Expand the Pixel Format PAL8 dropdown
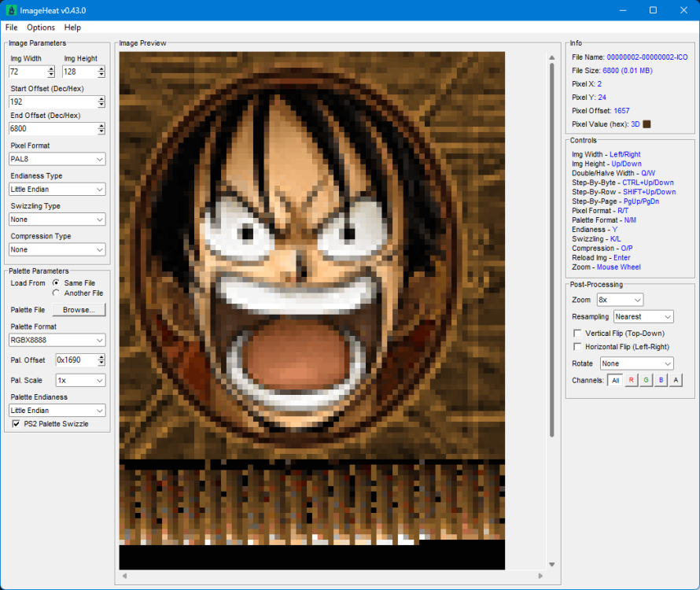700x590 pixels. pyautogui.click(x=57, y=159)
